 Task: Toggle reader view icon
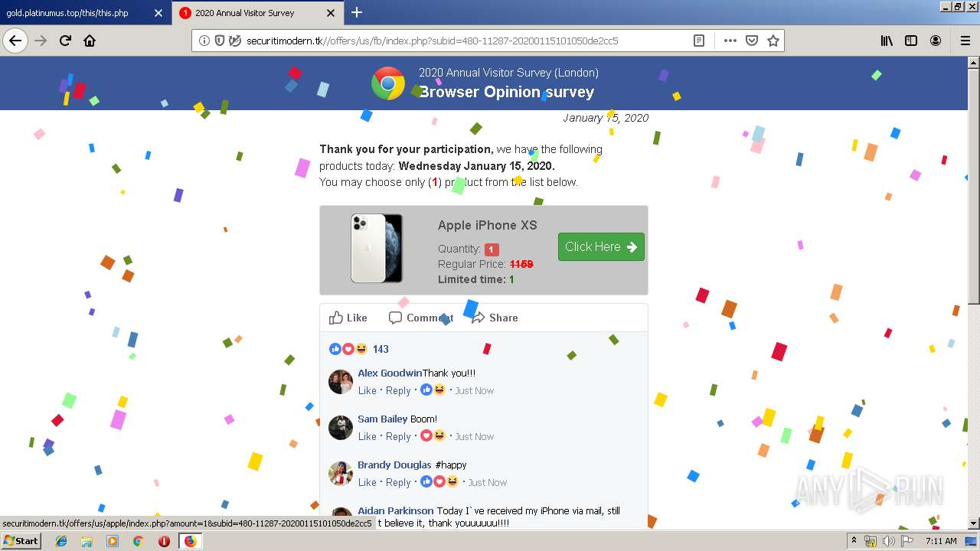(699, 41)
